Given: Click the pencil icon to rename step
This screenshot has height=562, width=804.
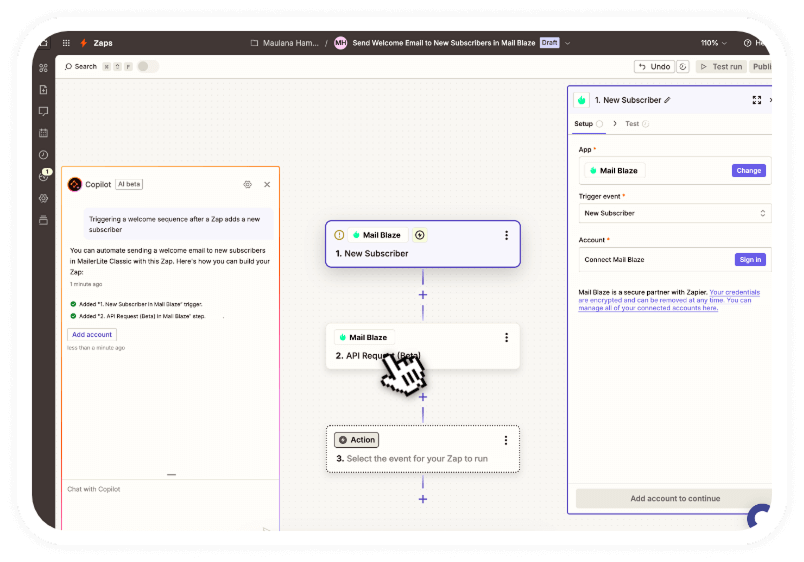Looking at the screenshot, I should [x=668, y=100].
